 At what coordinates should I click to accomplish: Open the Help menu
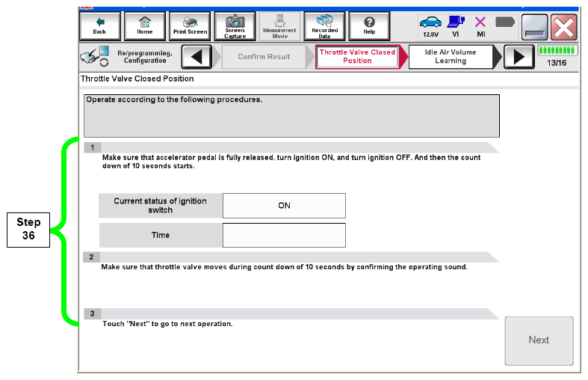(368, 25)
